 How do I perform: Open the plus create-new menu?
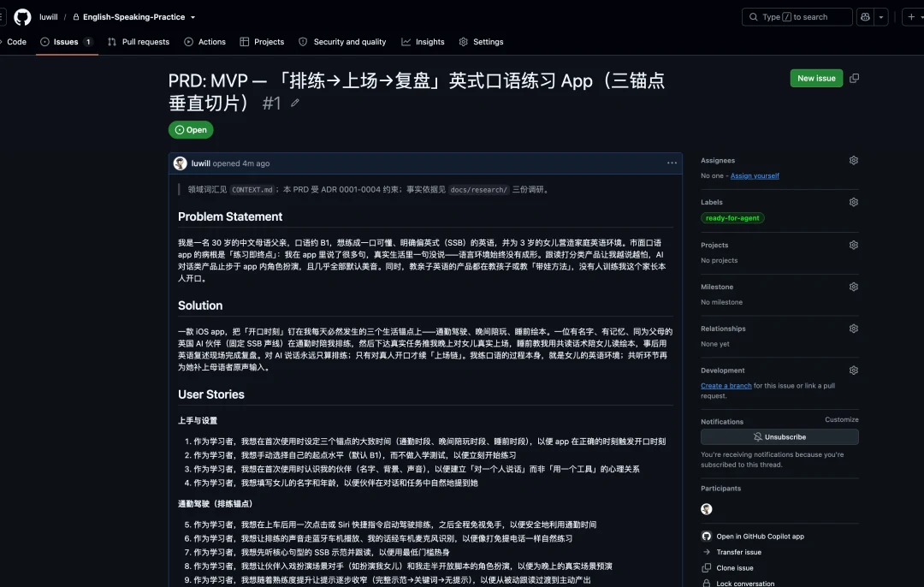pyautogui.click(x=912, y=17)
